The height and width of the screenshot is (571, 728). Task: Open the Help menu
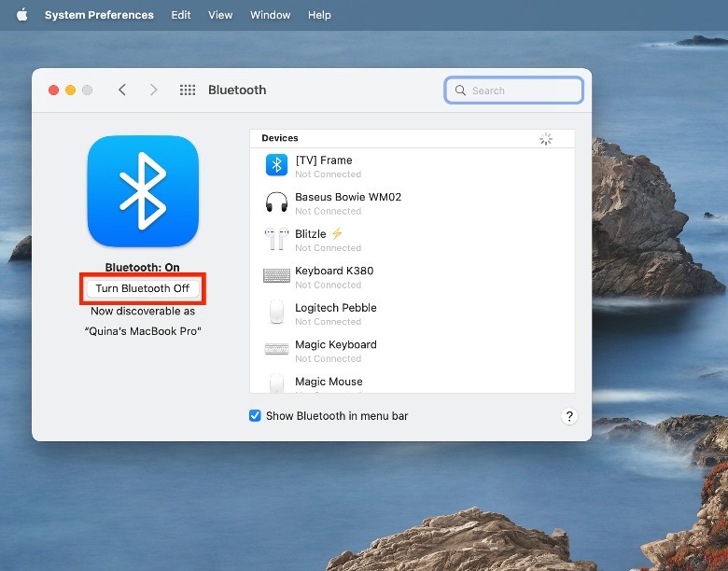click(319, 15)
